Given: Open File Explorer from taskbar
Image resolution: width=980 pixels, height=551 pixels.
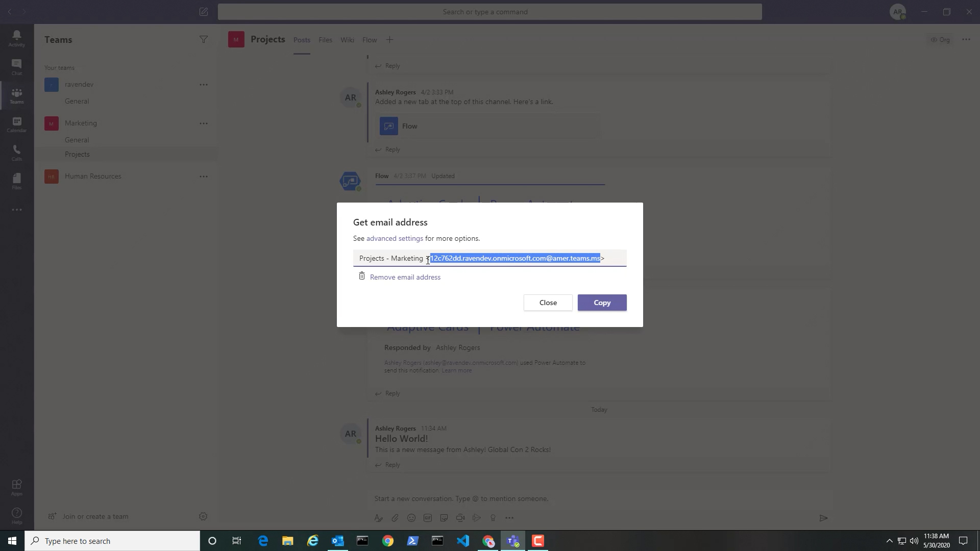Looking at the screenshot, I should tap(288, 541).
